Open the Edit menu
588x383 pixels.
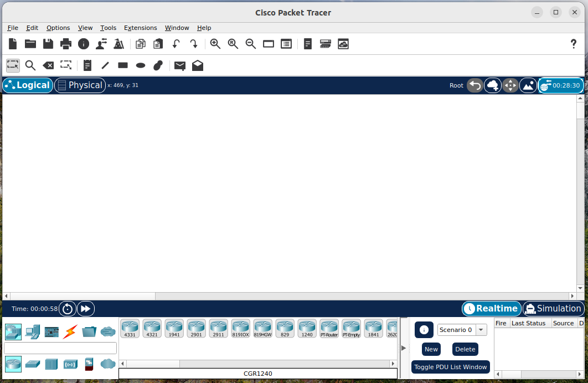[32, 28]
